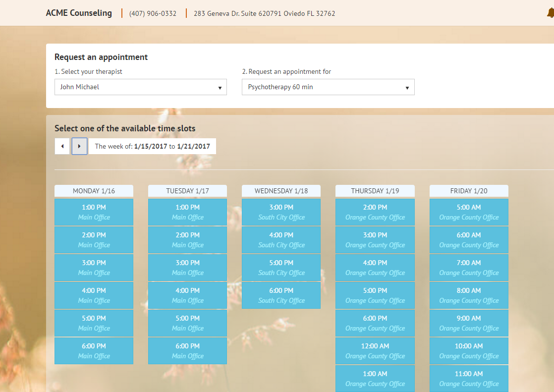Select Thursday 3:00 PM Orange County slot

click(x=375, y=240)
